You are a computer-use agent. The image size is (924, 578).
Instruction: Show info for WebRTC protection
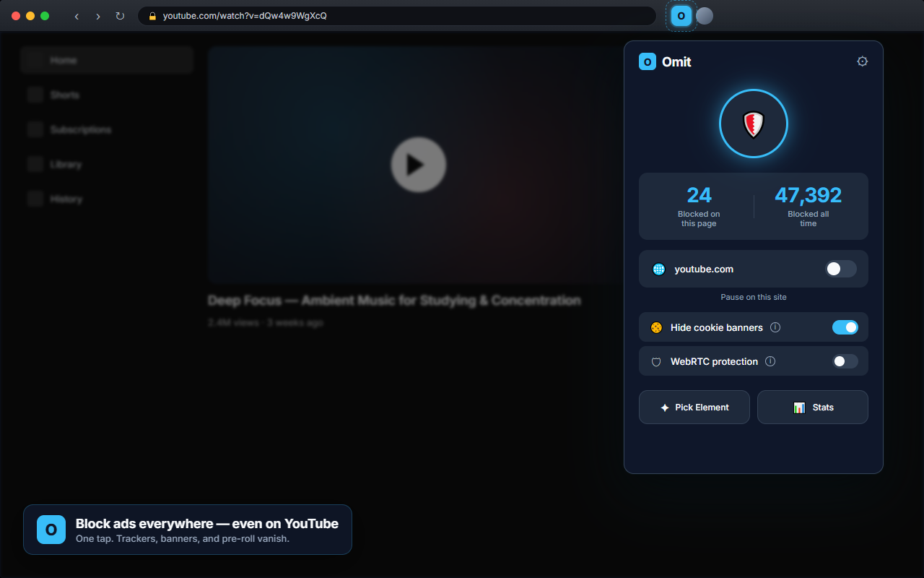click(770, 361)
